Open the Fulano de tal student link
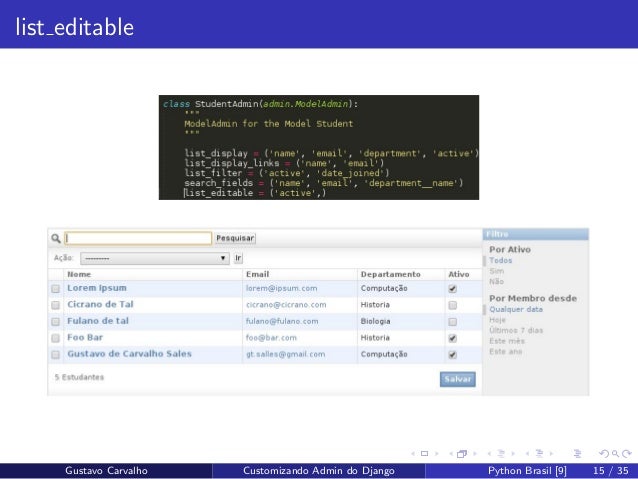 click(x=98, y=321)
